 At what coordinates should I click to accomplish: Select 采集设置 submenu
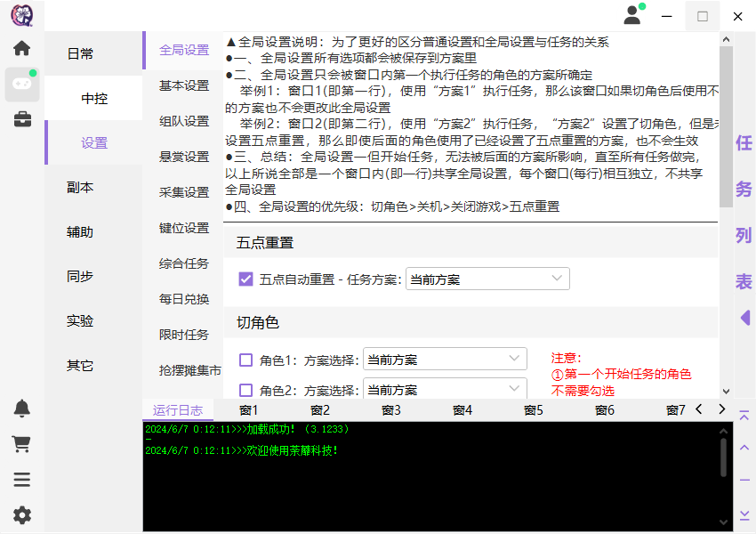click(184, 192)
